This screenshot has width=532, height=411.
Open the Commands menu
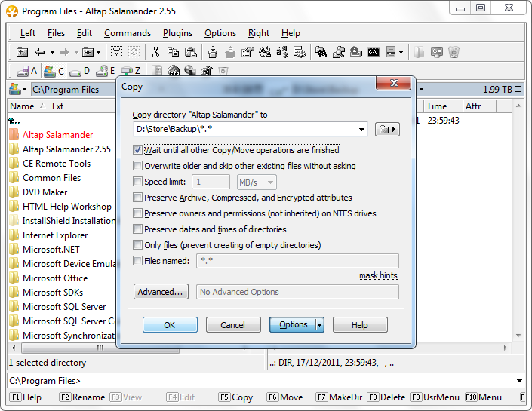[128, 33]
